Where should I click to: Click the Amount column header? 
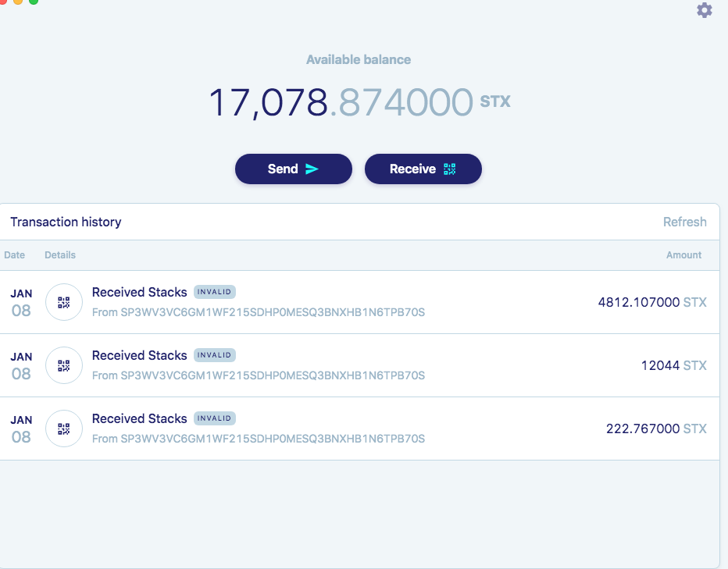click(x=684, y=254)
